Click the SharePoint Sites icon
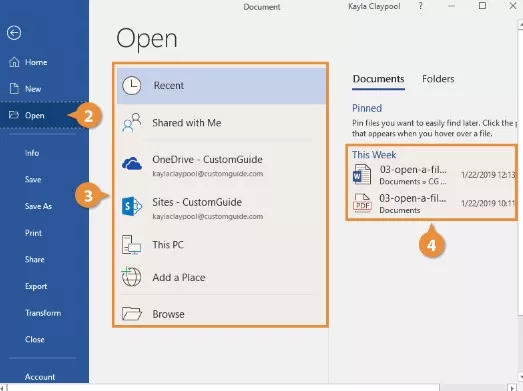 coord(132,207)
